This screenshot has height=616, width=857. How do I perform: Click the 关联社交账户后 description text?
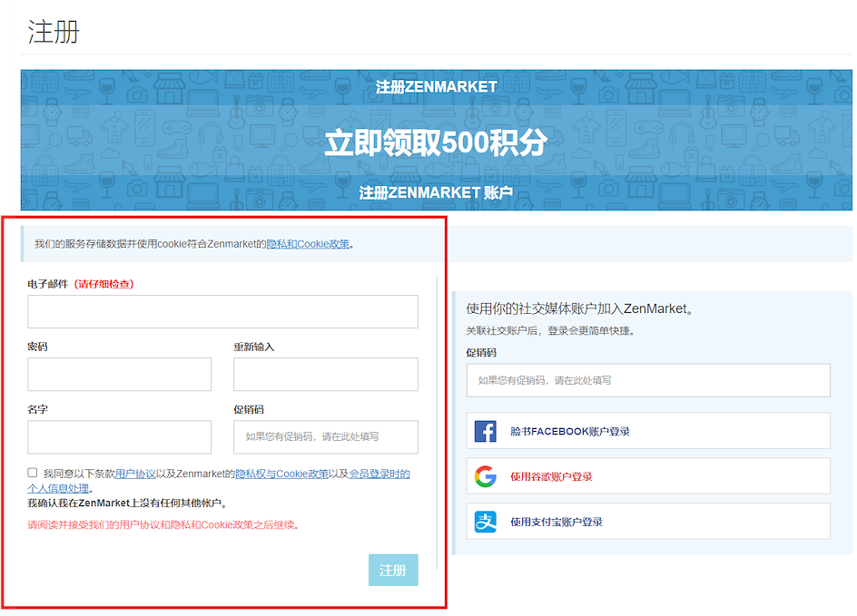click(x=550, y=330)
